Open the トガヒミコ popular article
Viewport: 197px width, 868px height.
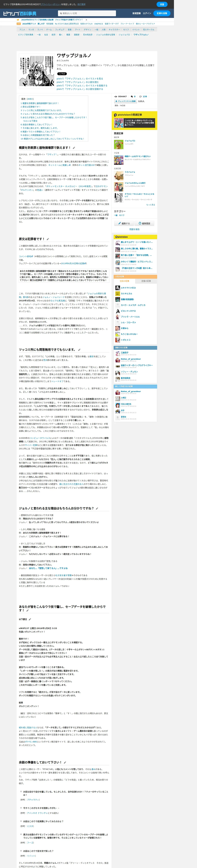pos(126,340)
